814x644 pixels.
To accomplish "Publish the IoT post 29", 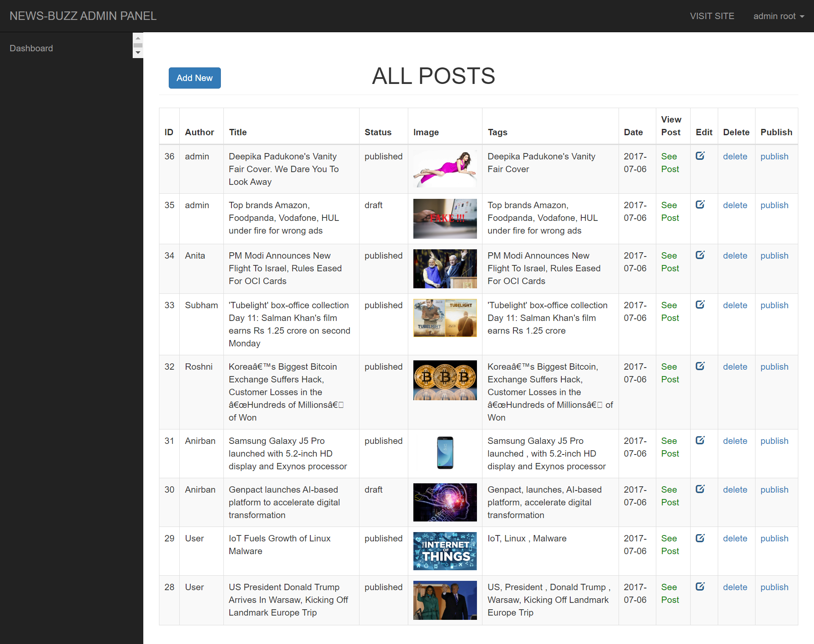I will point(774,538).
